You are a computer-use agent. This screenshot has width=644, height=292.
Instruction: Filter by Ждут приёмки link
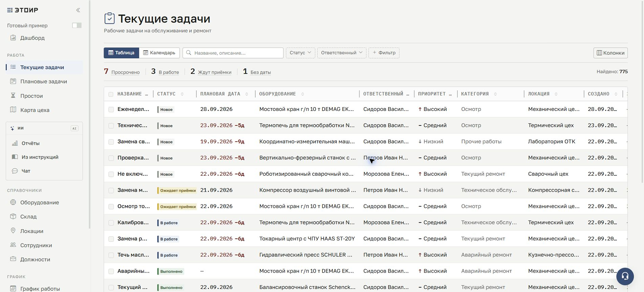click(x=215, y=72)
